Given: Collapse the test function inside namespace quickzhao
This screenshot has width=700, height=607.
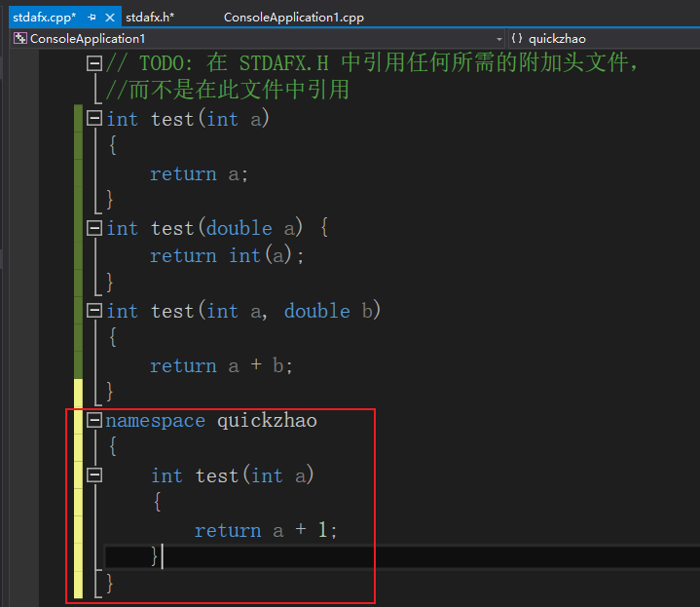Looking at the screenshot, I should pos(94,474).
